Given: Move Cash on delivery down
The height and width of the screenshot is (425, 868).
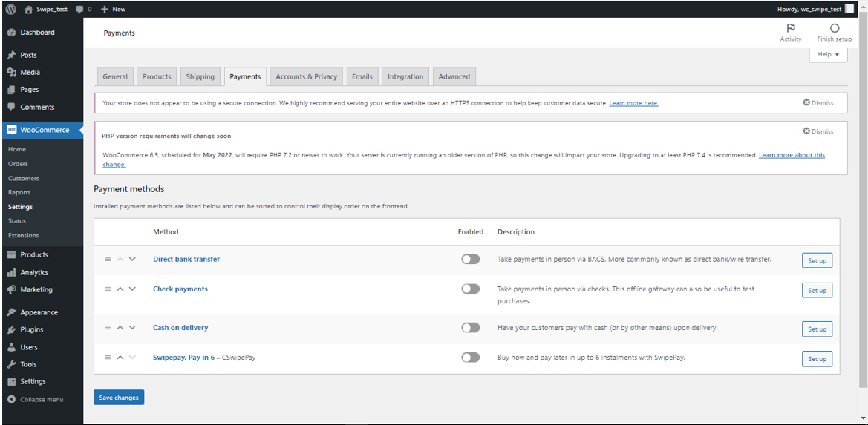Looking at the screenshot, I should pyautogui.click(x=131, y=327).
